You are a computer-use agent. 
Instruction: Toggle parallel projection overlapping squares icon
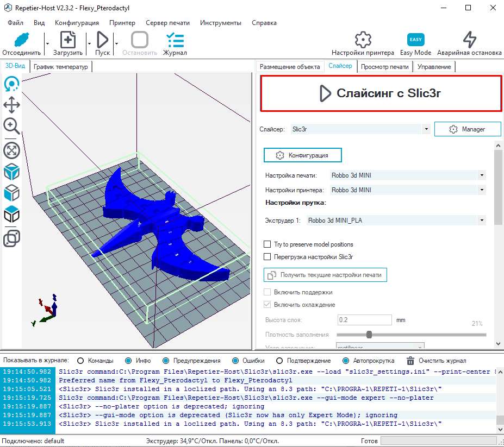click(x=11, y=238)
